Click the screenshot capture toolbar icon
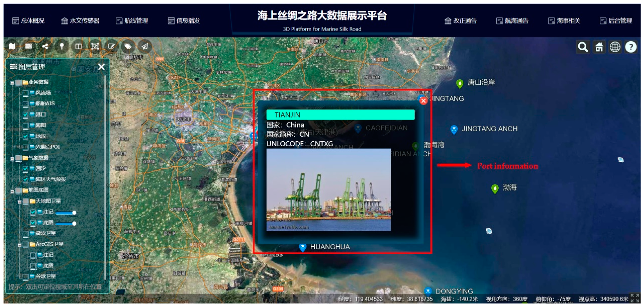644x308 pixels. 95,46
